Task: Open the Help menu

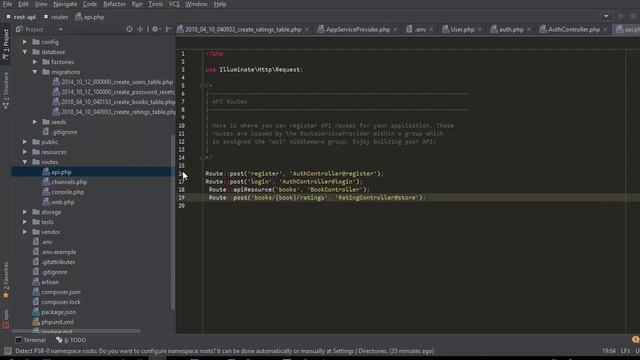Action: [220, 4]
